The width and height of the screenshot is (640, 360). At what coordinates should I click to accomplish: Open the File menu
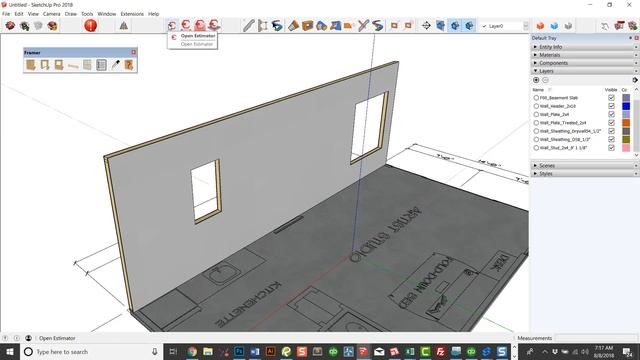pos(6,14)
